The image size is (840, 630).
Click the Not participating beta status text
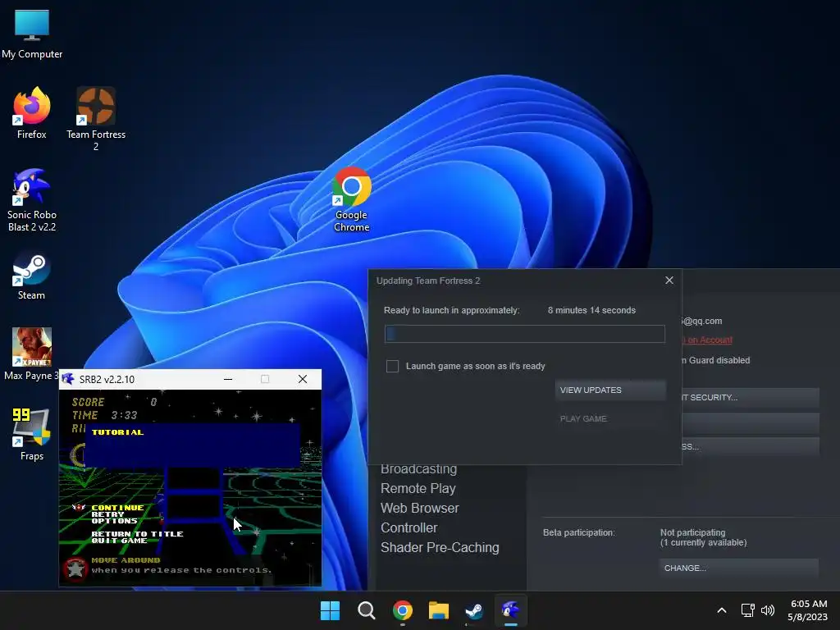point(692,532)
